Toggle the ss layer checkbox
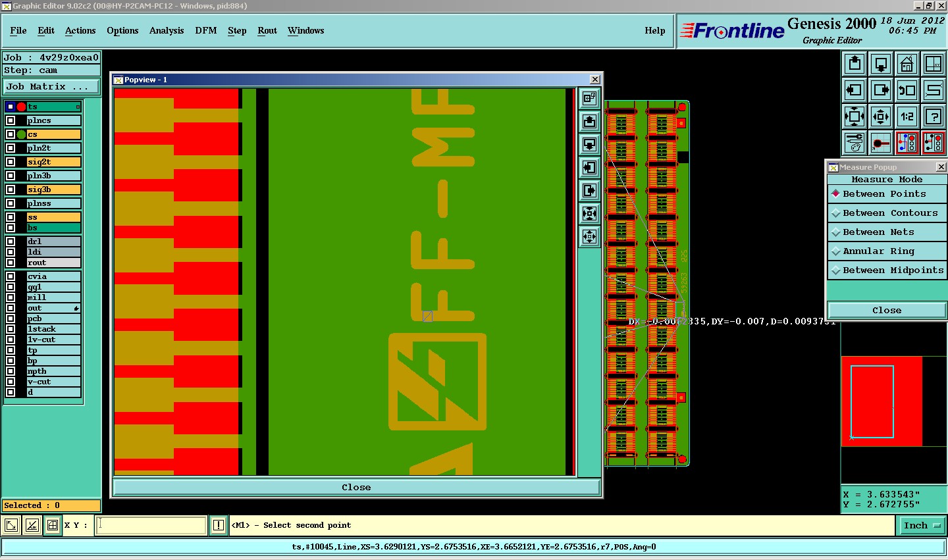This screenshot has width=948, height=560. 11,217
